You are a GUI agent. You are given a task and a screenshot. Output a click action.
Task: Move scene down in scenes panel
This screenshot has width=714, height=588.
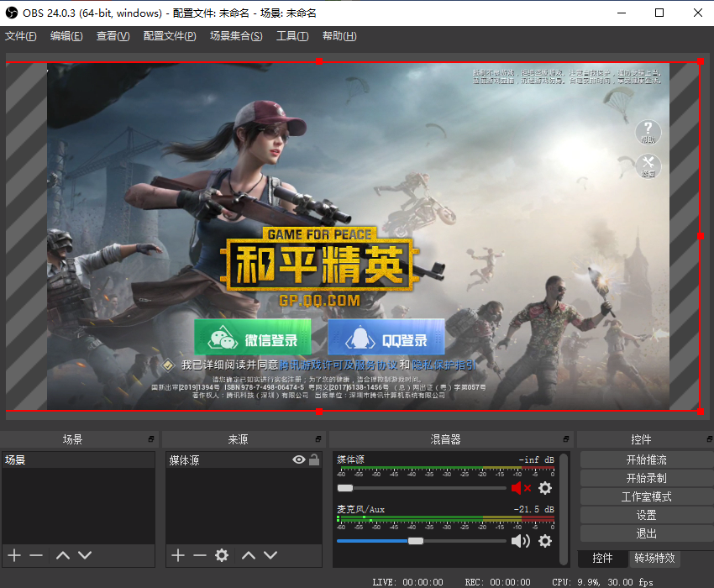(85, 555)
